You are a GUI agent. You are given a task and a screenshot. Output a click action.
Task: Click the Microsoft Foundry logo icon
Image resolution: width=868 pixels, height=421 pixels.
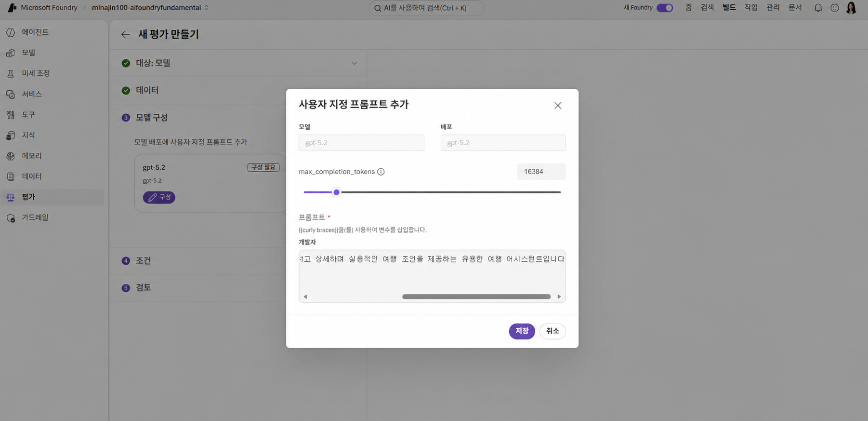click(12, 8)
